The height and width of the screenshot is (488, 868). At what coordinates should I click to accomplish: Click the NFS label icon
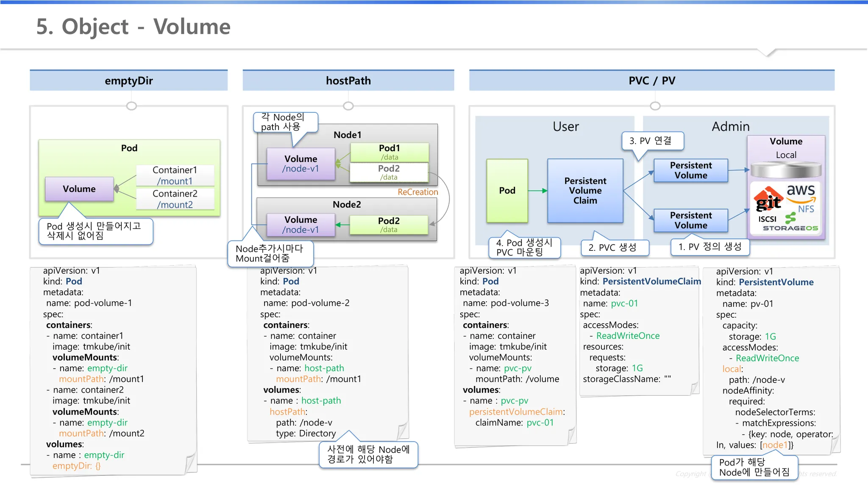point(806,209)
